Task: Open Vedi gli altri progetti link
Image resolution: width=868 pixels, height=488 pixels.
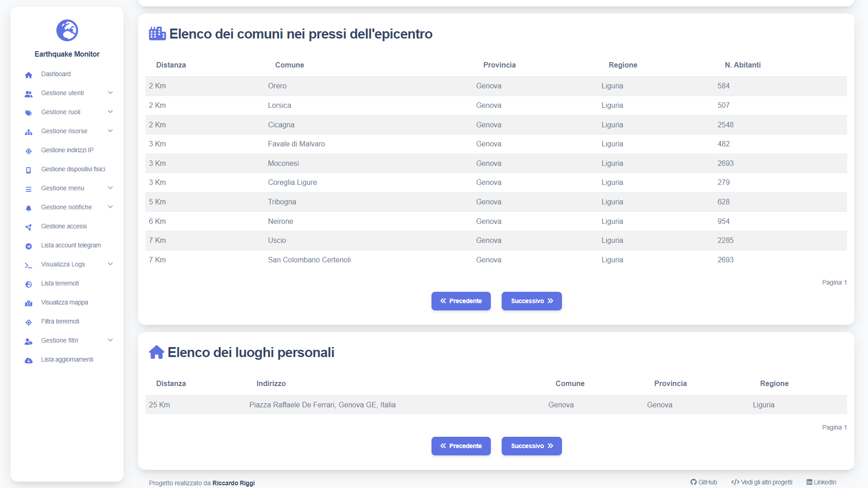Action: pos(762,482)
